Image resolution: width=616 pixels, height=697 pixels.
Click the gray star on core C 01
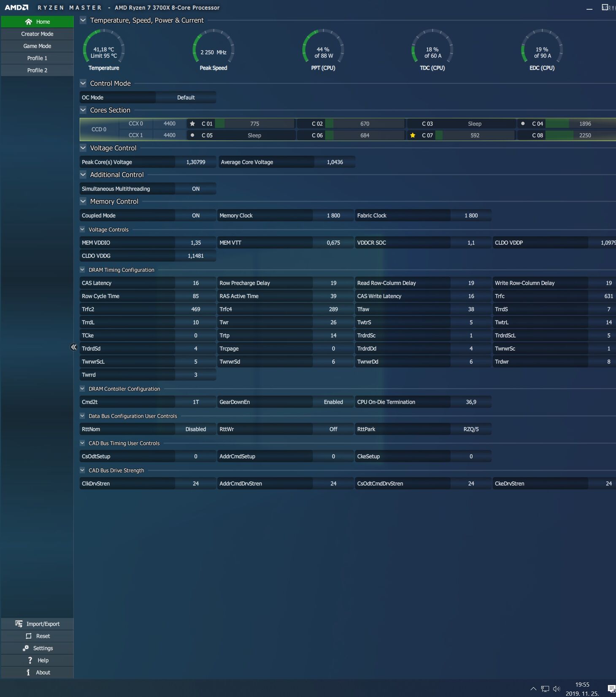(192, 124)
